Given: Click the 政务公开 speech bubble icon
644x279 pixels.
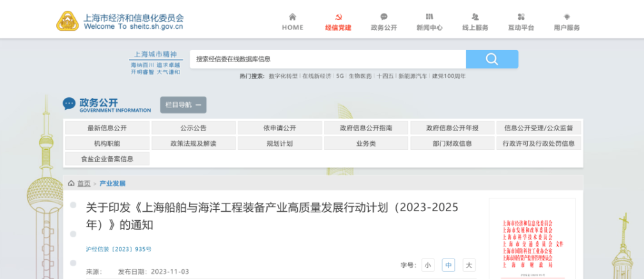Looking at the screenshot, I should [383, 17].
